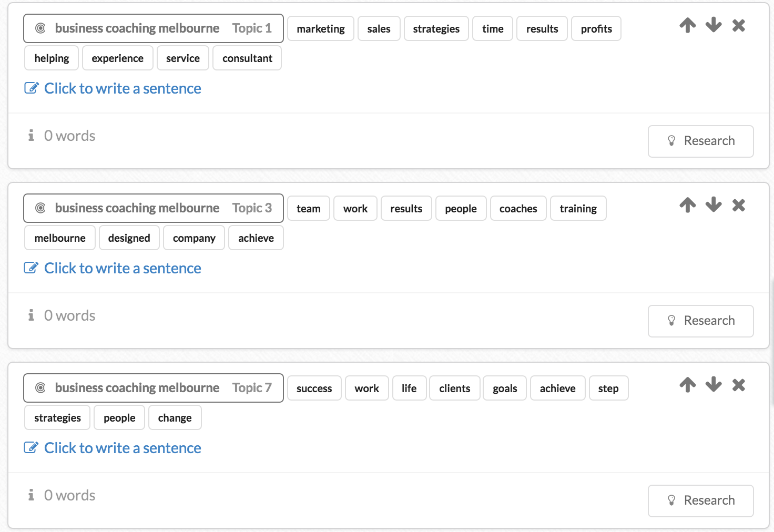Move Topic 3 card down with arrow
This screenshot has width=774, height=532.
714,204
